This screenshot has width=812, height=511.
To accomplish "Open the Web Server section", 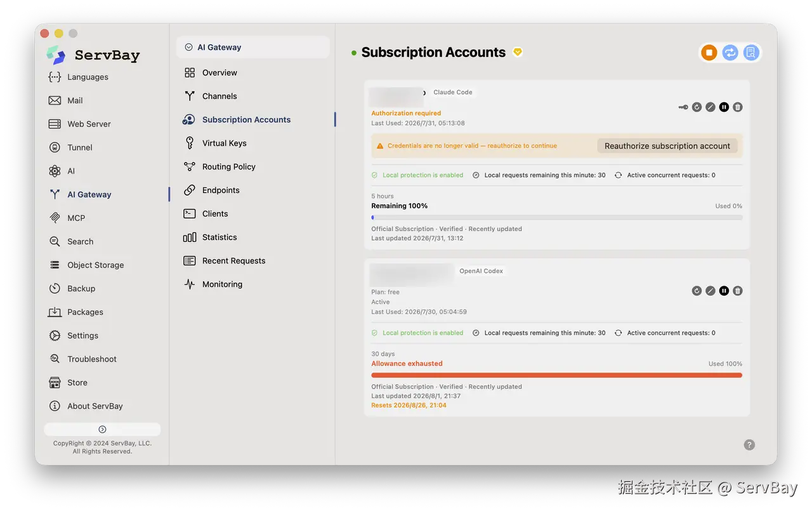I will [x=89, y=124].
